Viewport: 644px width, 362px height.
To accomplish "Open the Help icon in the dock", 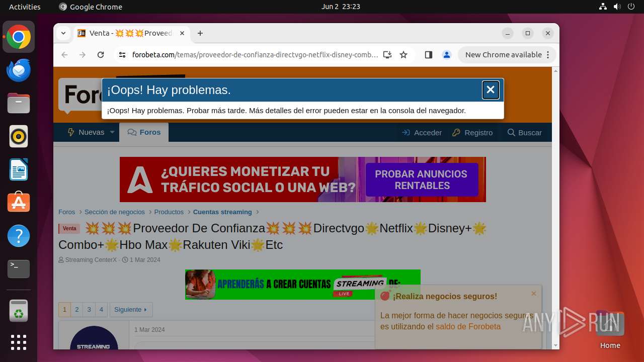I will click(x=19, y=236).
